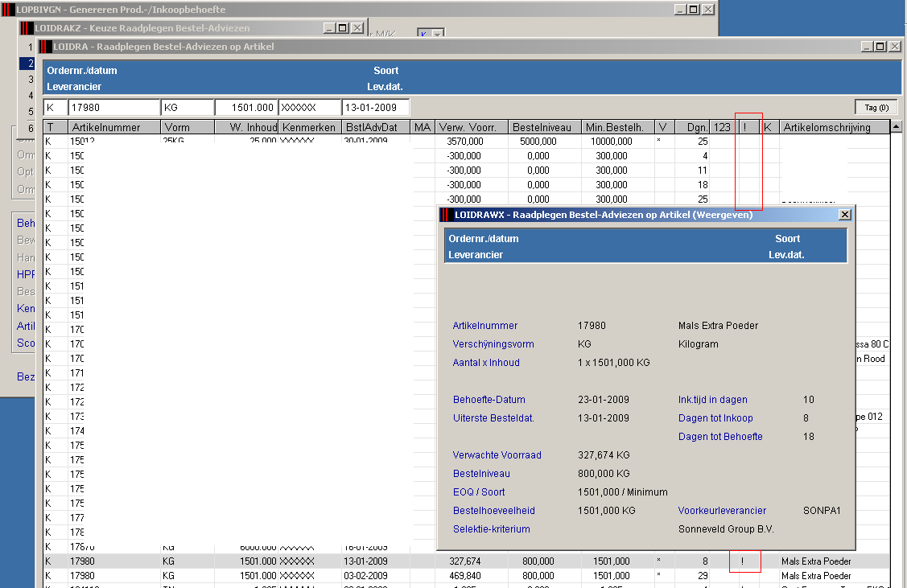Screen dimensions: 907x588
Task: Click the LOIDRA window title bar icon
Action: pyautogui.click(x=45, y=47)
